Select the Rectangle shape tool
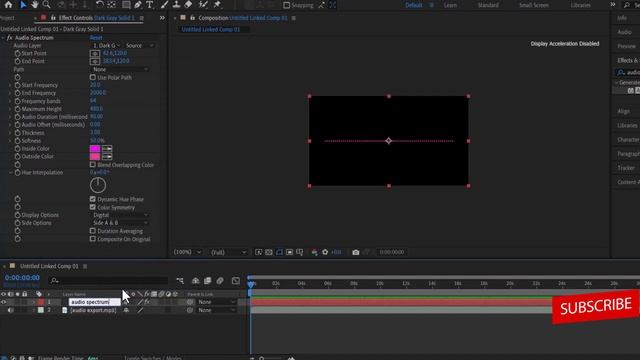 click(x=126, y=5)
